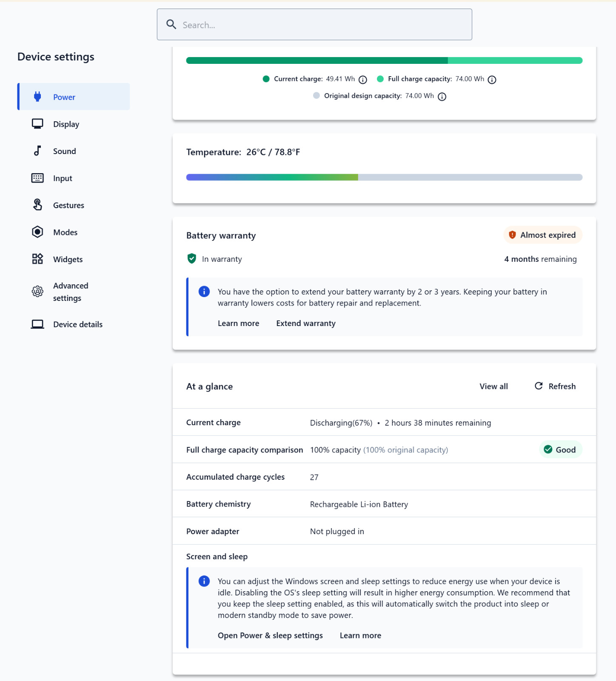Open the Display settings section

pos(74,124)
